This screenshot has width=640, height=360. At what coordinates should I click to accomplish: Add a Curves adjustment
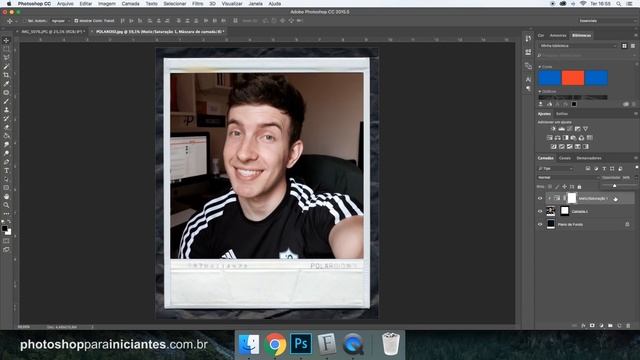pyautogui.click(x=569, y=129)
